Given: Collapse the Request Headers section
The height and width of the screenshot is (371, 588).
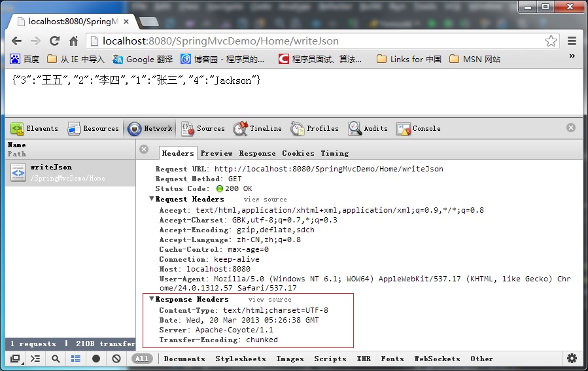Looking at the screenshot, I should [152, 199].
